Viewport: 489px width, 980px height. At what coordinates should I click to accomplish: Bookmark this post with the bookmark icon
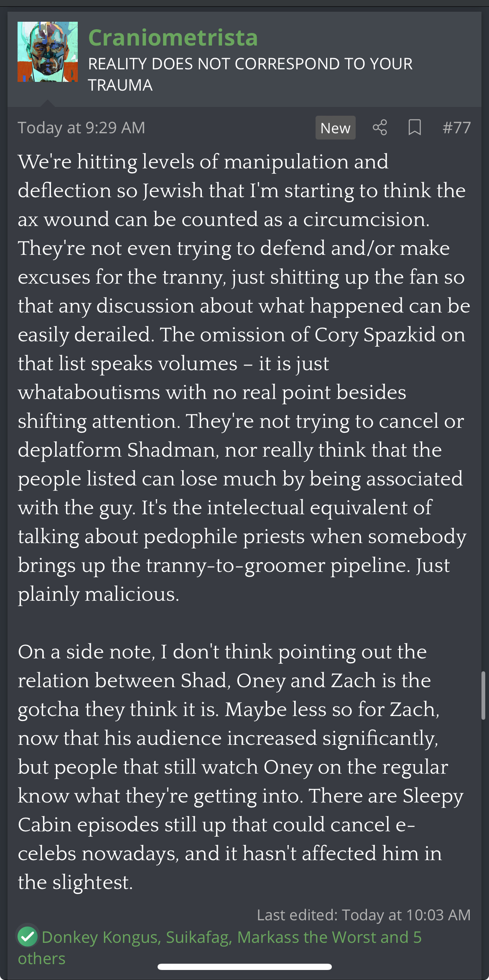(414, 127)
